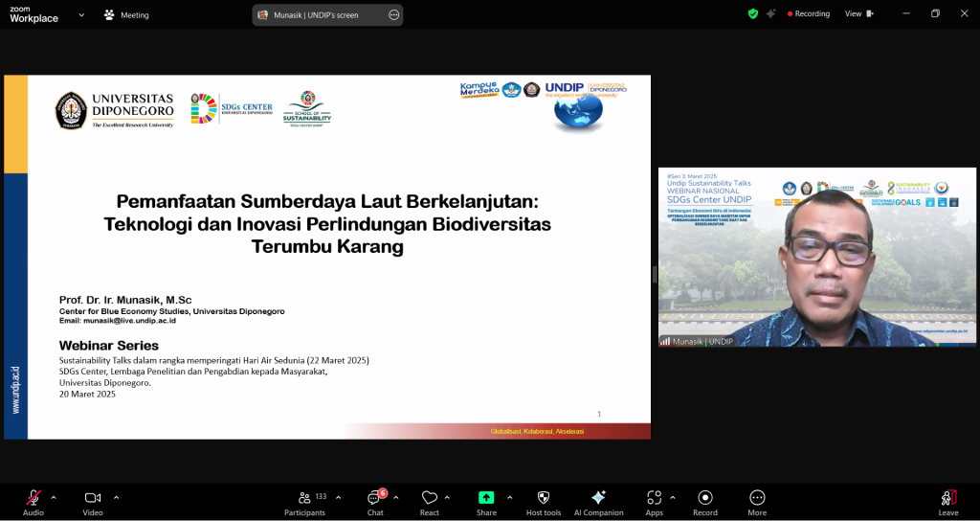Expand the Participants options arrow
This screenshot has width=980, height=521.
[x=338, y=497]
